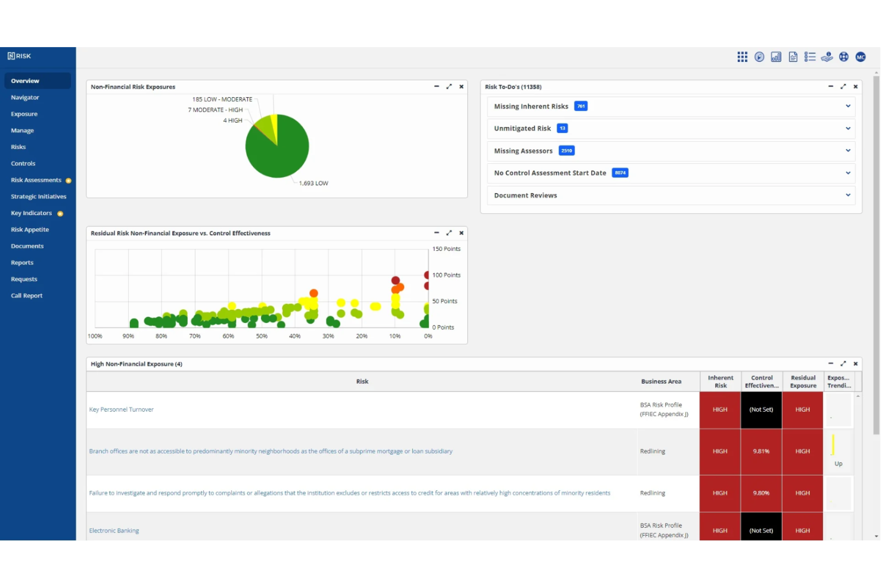Minimize the High Non-Financial Exposure panel
The image size is (882, 588).
(830, 363)
